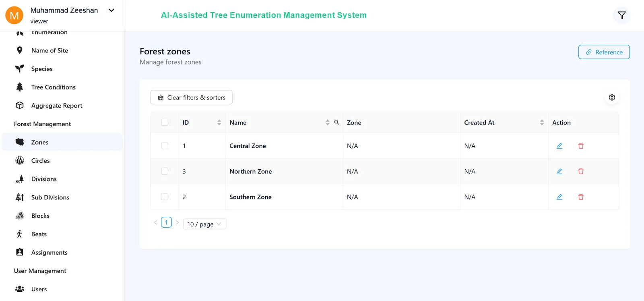Screen dimensions: 644x301
Task: Sort by Name column arrows
Action: coord(328,122)
